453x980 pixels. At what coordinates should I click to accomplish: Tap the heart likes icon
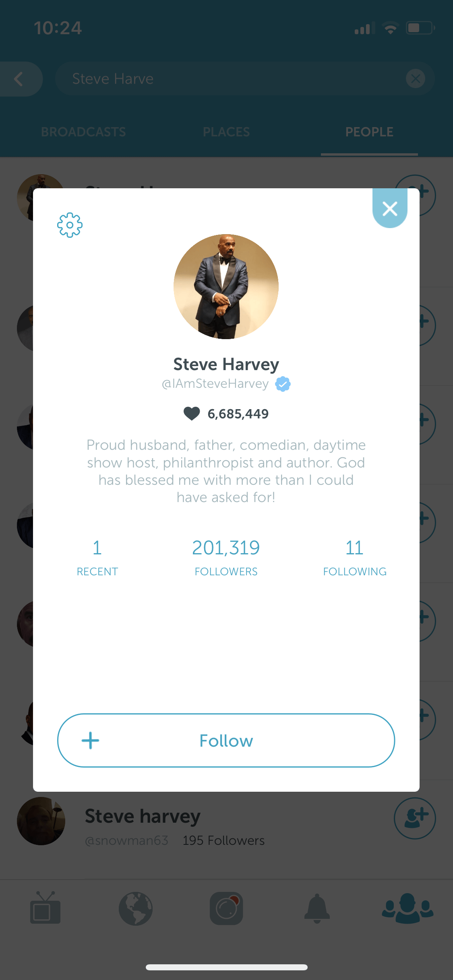coord(192,413)
